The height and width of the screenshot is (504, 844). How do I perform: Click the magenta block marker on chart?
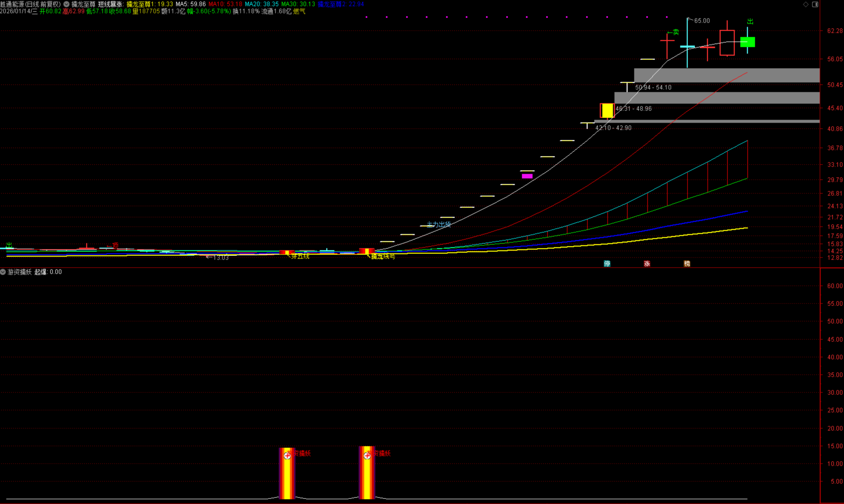pyautogui.click(x=527, y=176)
